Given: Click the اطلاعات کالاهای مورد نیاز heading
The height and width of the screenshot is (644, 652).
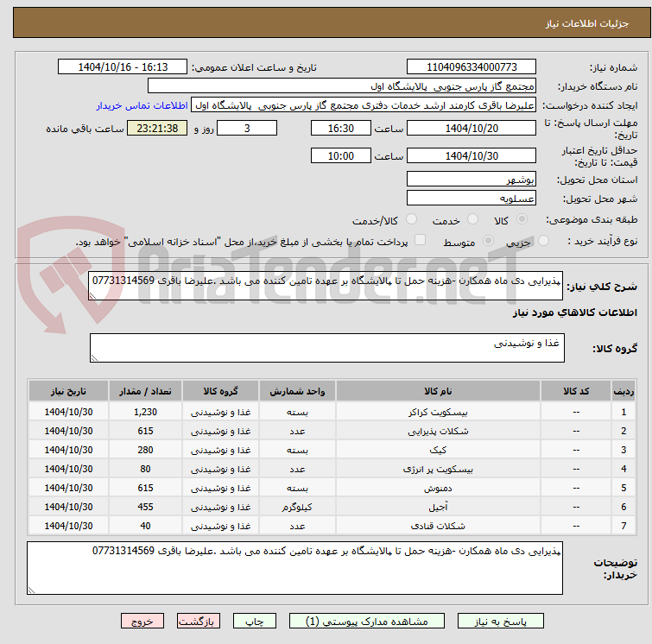Looking at the screenshot, I should coord(574,313).
